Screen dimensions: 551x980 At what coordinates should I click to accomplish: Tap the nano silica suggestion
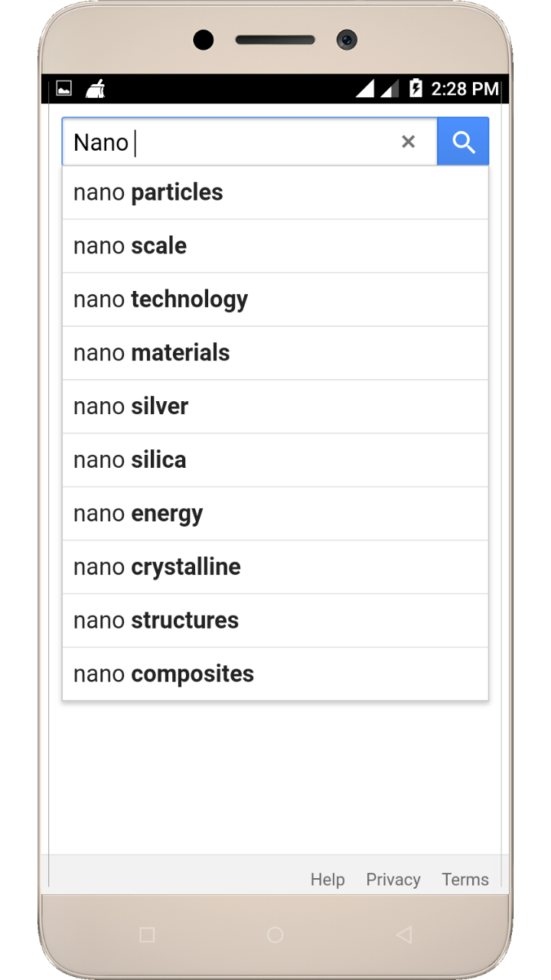275,460
